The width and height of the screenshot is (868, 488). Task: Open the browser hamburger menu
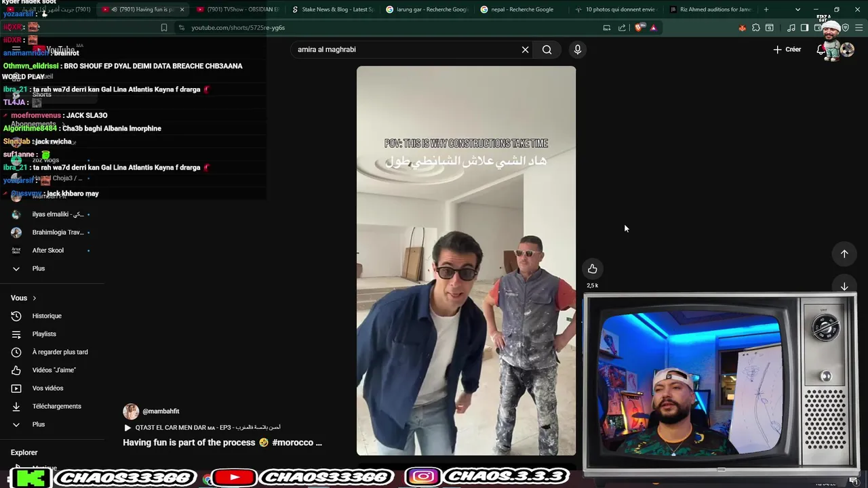(860, 28)
